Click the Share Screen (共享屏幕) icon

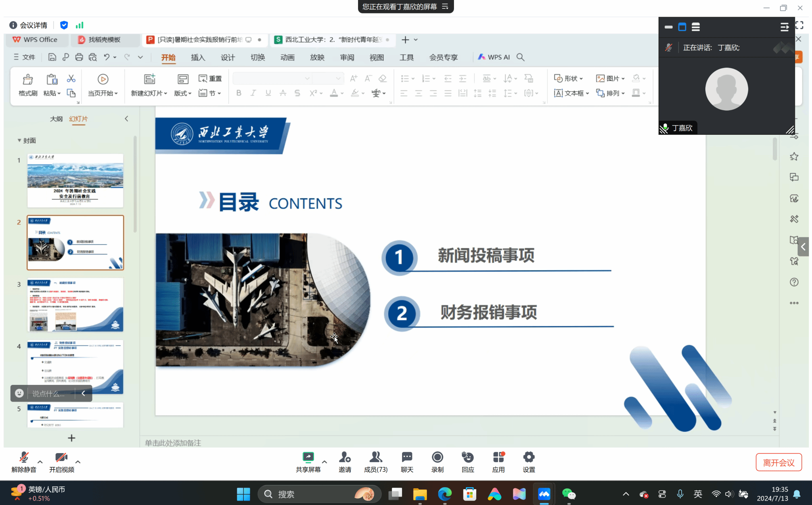click(308, 457)
